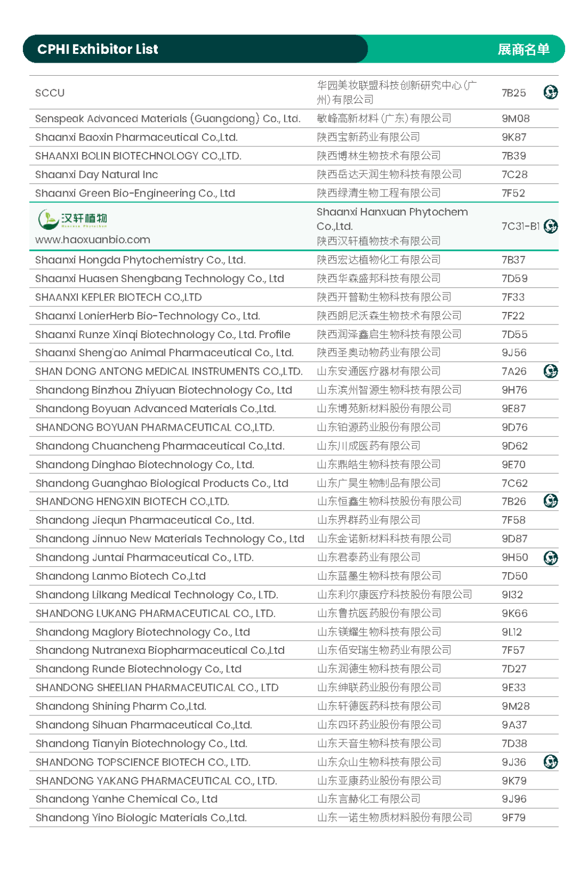Viewport: 588px width, 882px height.
Task: Select Shaanxi Hongda Phytochemistry Co., Ltd.
Action: [140, 260]
